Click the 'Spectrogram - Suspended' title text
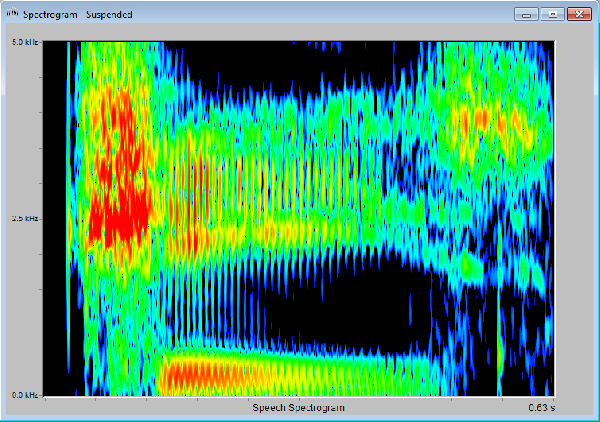The height and width of the screenshot is (422, 600). click(84, 16)
